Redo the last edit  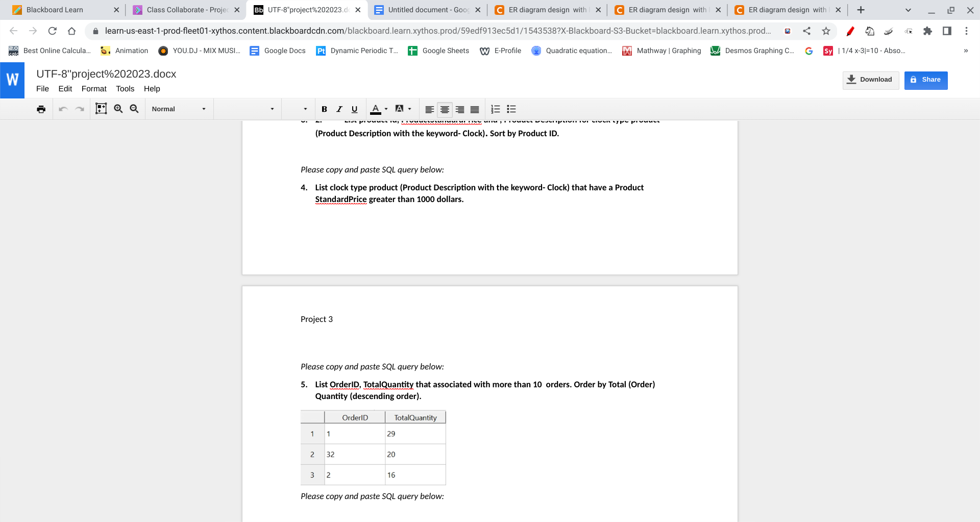tap(80, 109)
